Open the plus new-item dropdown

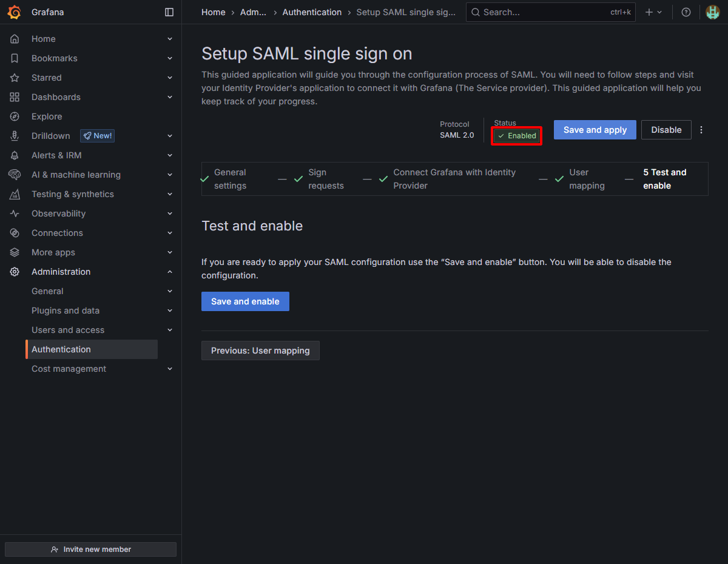(x=653, y=12)
